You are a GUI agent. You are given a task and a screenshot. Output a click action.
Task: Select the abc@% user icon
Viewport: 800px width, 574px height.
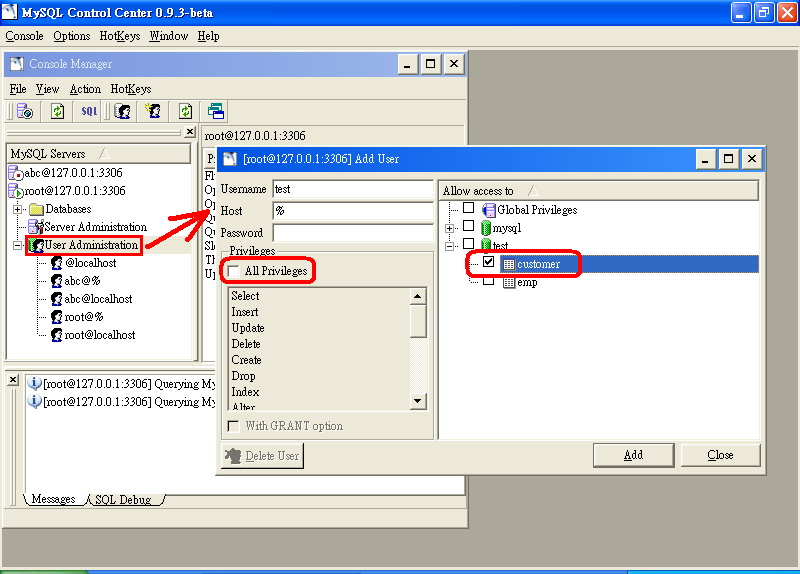[x=57, y=281]
